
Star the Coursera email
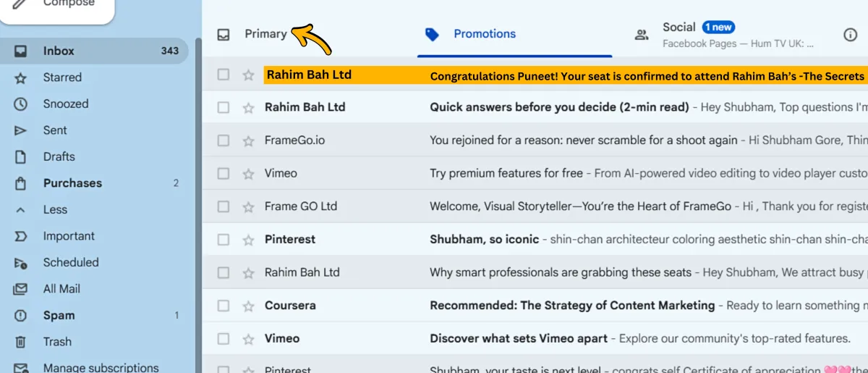(x=248, y=306)
